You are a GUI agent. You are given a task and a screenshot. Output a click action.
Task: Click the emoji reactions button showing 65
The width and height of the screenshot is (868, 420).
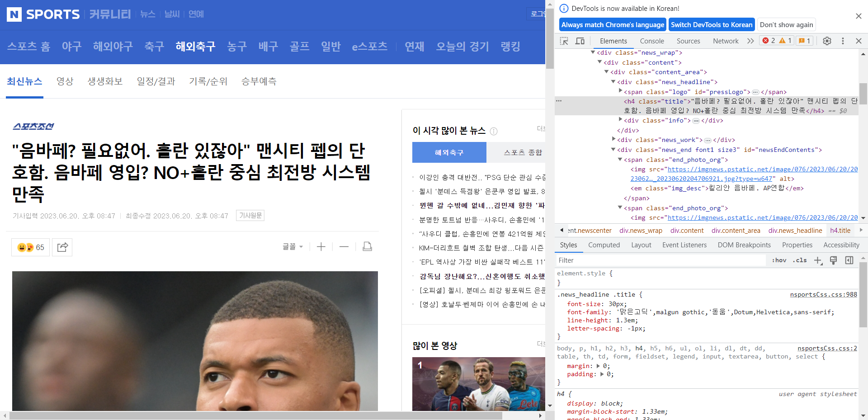point(31,247)
